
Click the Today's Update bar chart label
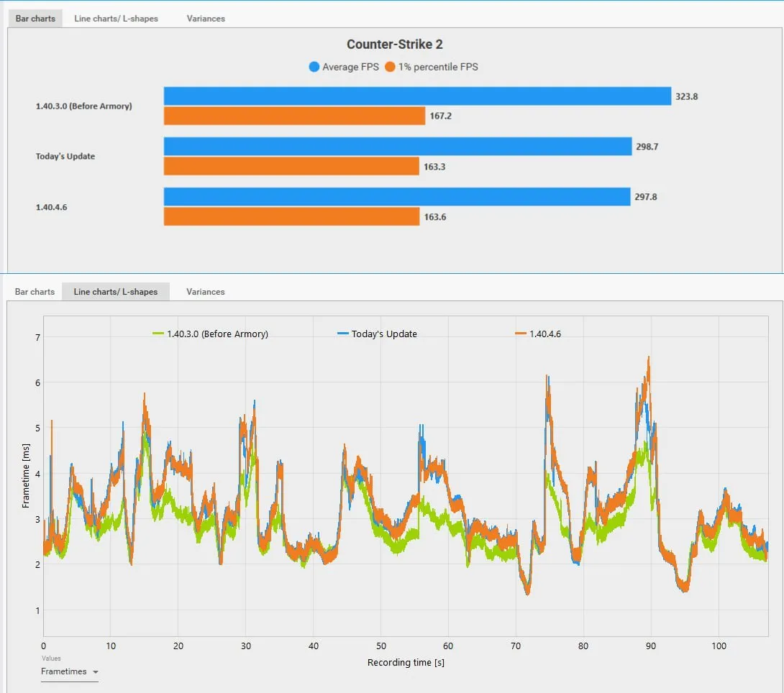pos(65,156)
